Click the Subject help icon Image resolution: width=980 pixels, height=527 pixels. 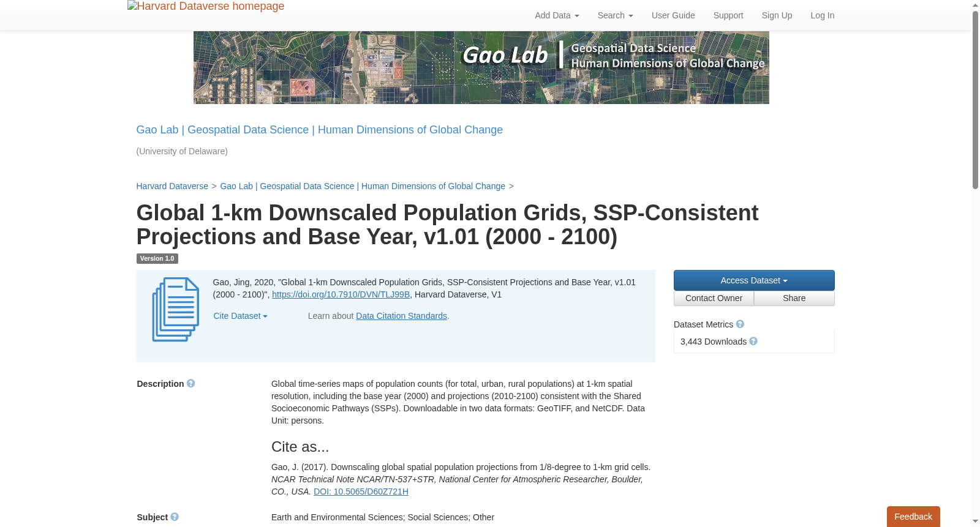(x=175, y=517)
